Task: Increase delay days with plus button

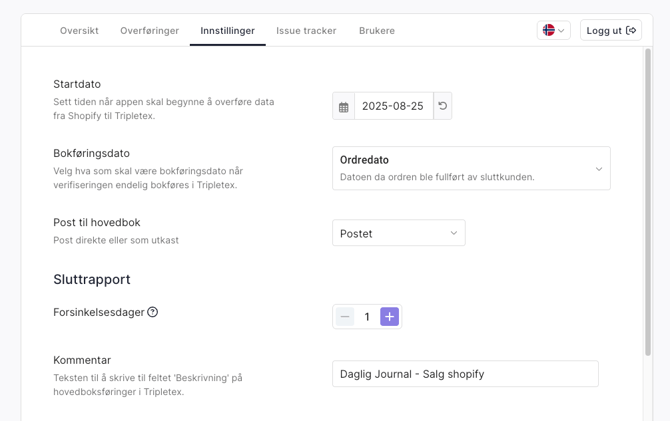Action: [389, 317]
